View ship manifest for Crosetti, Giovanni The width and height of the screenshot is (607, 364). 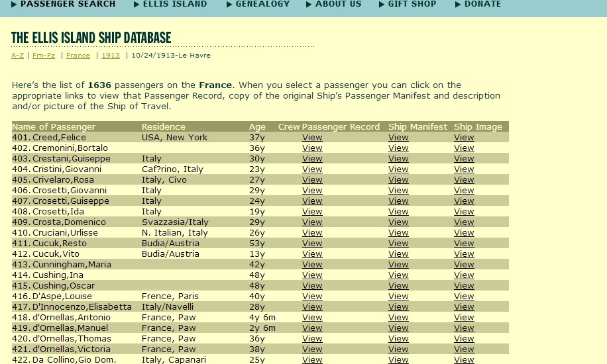click(398, 191)
